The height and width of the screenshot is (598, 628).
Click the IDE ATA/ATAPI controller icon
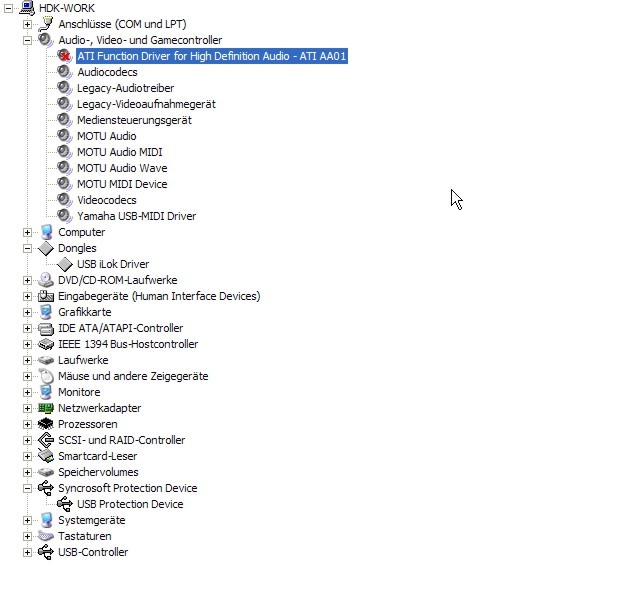click(x=46, y=328)
